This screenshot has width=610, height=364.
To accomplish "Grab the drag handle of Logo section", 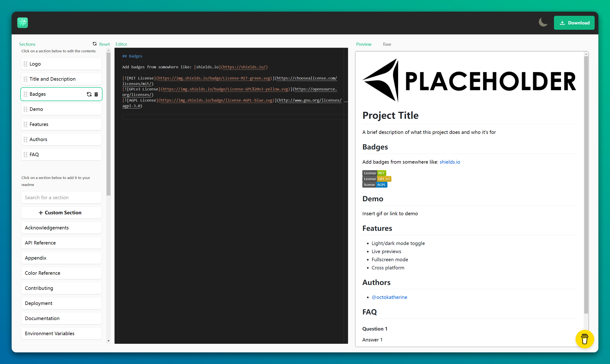I will point(26,64).
